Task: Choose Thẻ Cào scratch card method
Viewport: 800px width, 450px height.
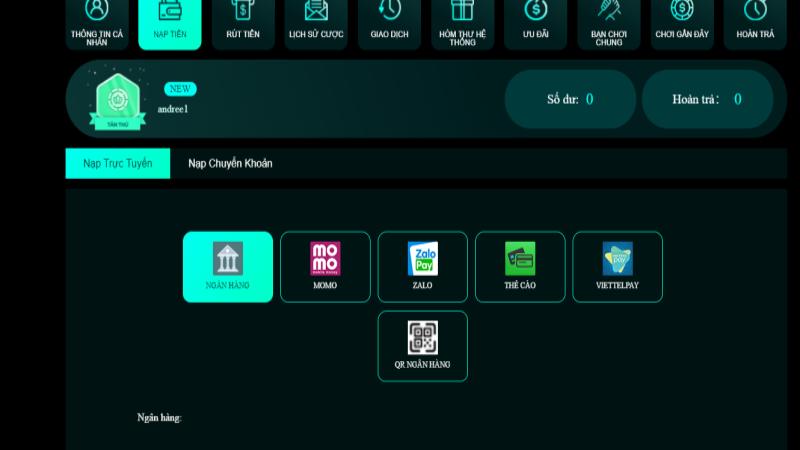Action: pyautogui.click(x=520, y=267)
